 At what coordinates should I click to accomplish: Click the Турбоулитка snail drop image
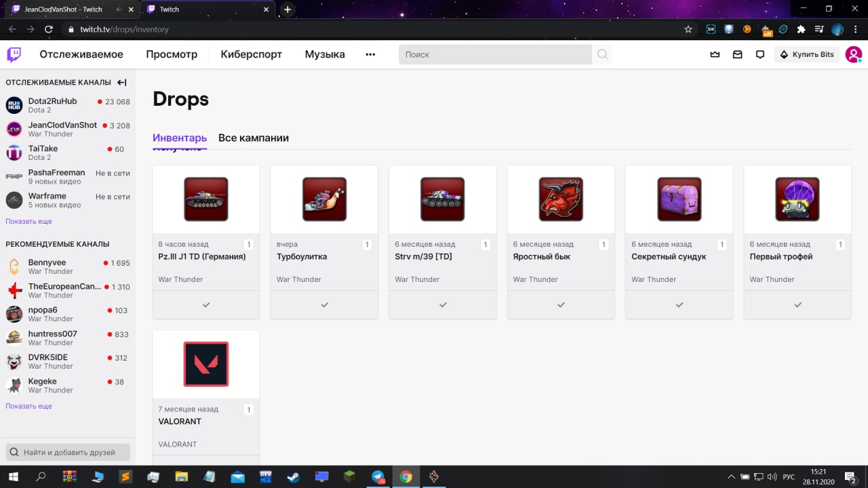pos(324,199)
